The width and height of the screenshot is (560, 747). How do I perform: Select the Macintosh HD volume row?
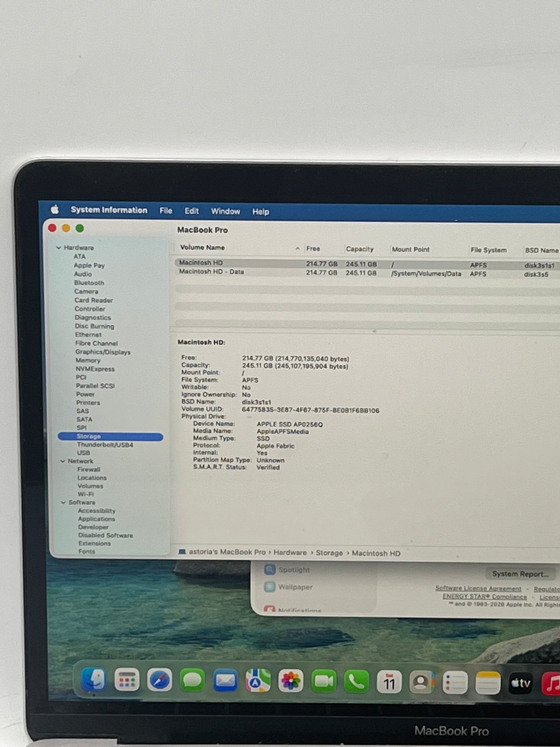367,264
